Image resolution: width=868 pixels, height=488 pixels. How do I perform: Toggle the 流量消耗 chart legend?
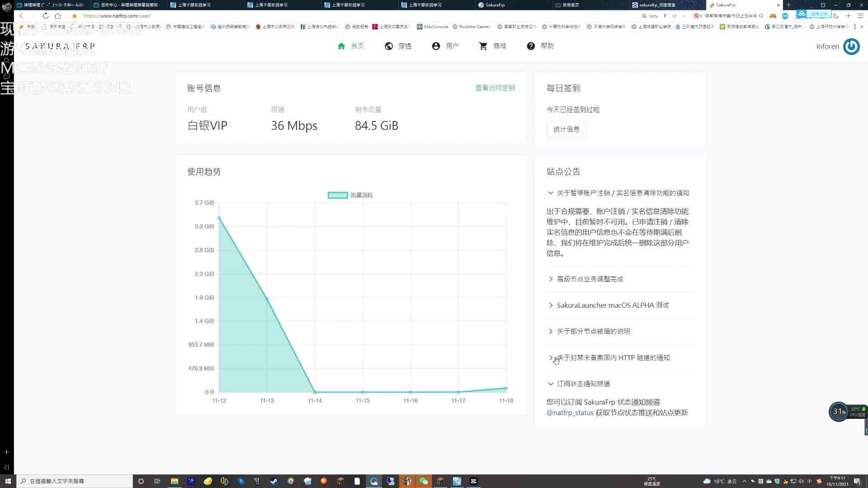click(350, 195)
